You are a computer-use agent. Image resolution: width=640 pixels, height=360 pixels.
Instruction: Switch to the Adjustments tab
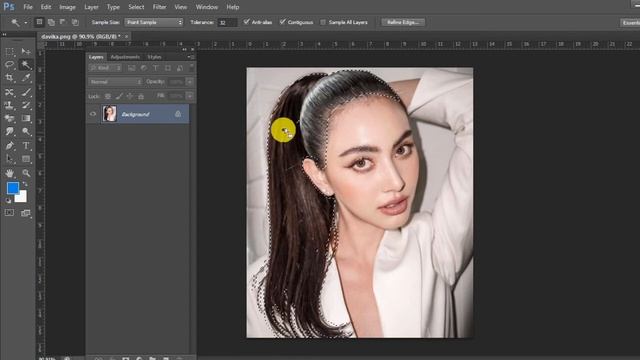pos(125,57)
